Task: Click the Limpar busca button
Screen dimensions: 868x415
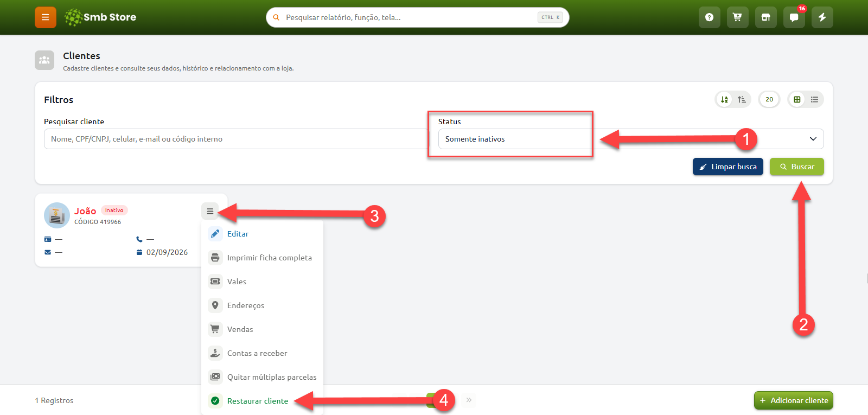Action: (728, 167)
